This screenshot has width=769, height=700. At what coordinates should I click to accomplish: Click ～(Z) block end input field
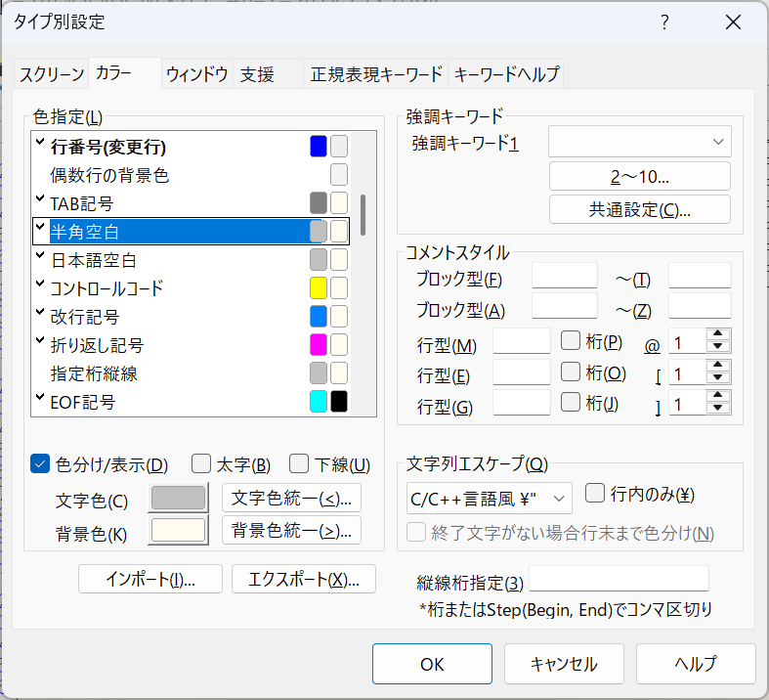pos(700,306)
